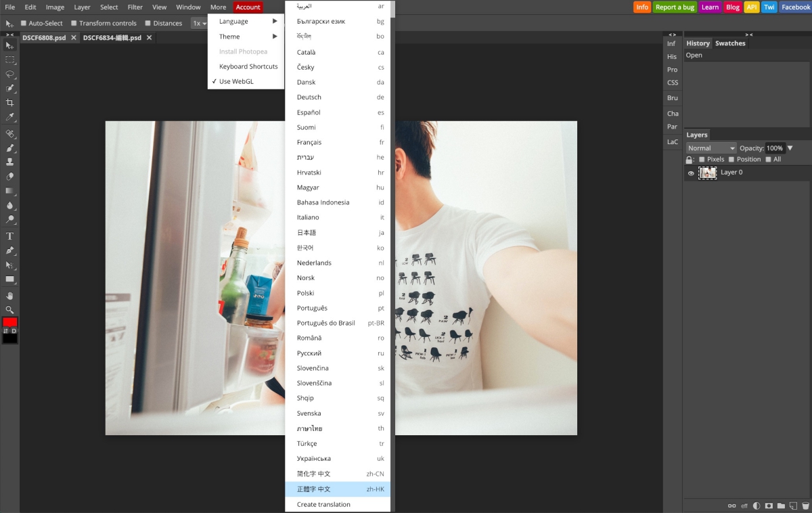This screenshot has height=513, width=812.
Task: Select the Clone Stamp tool
Action: (9, 162)
